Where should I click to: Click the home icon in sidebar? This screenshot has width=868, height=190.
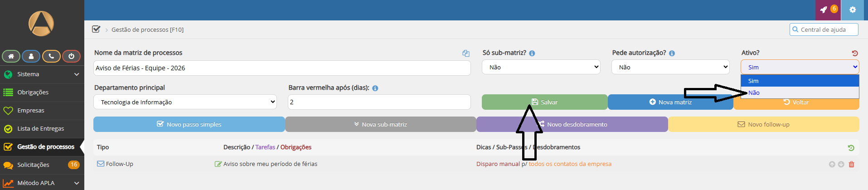(11, 56)
